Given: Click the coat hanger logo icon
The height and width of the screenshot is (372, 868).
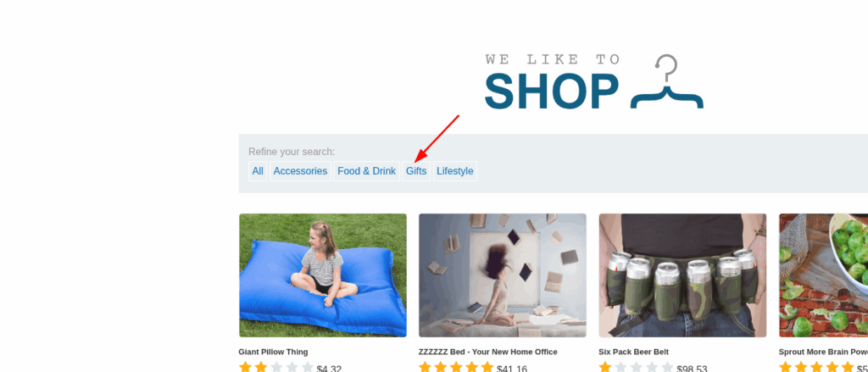Looking at the screenshot, I should coord(667,81).
